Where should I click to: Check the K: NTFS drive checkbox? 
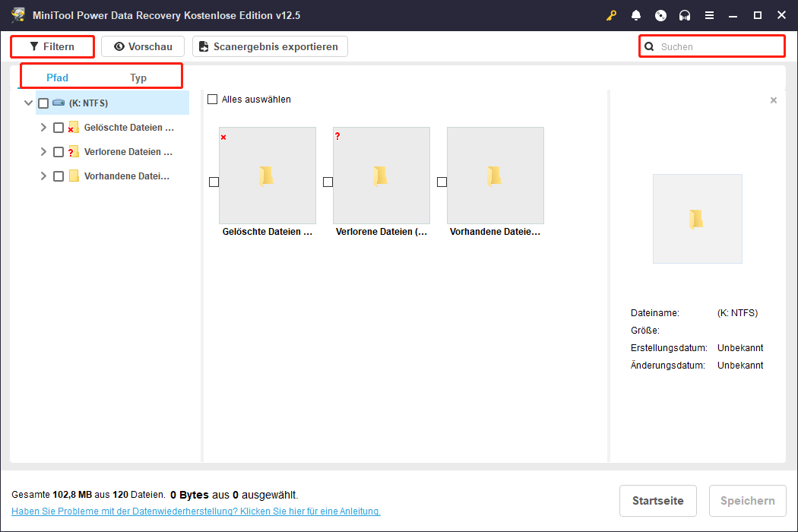click(x=43, y=103)
